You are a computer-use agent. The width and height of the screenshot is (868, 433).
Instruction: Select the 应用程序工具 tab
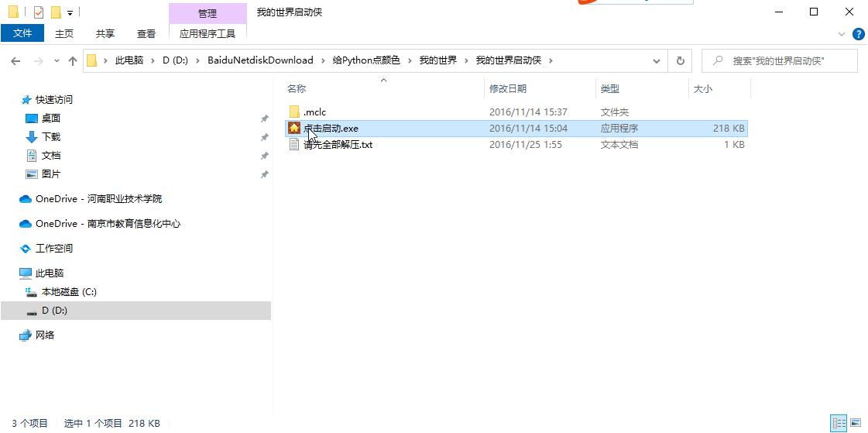coord(208,34)
